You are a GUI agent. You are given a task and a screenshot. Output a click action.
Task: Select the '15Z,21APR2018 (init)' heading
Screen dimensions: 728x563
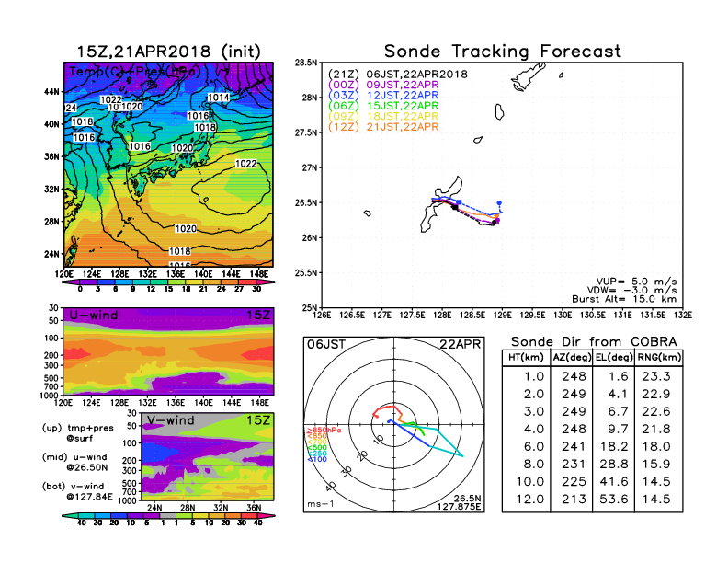(x=168, y=52)
